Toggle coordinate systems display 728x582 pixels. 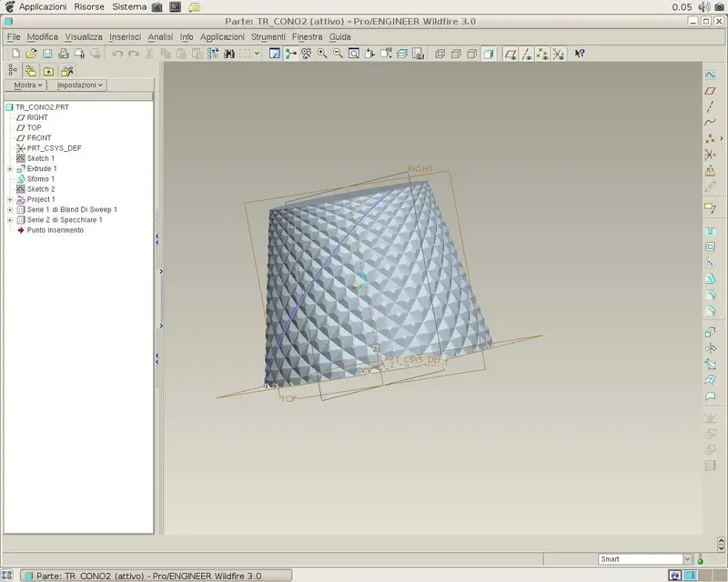(558, 54)
